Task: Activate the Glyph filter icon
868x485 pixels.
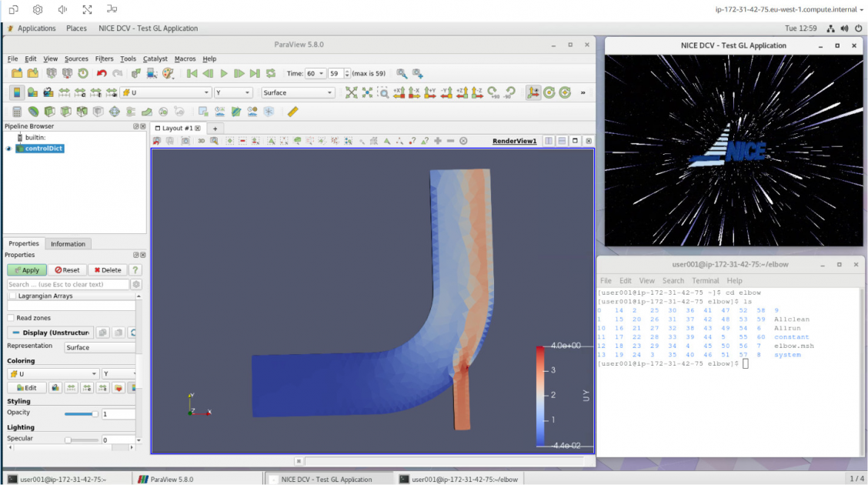Action: tap(115, 112)
